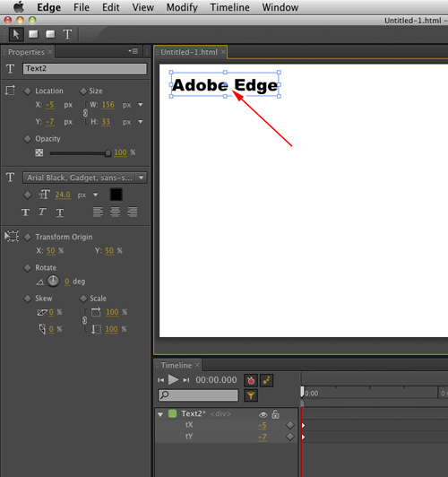Jump to timeline end
Screen dimensions: 448x477
(x=186, y=380)
